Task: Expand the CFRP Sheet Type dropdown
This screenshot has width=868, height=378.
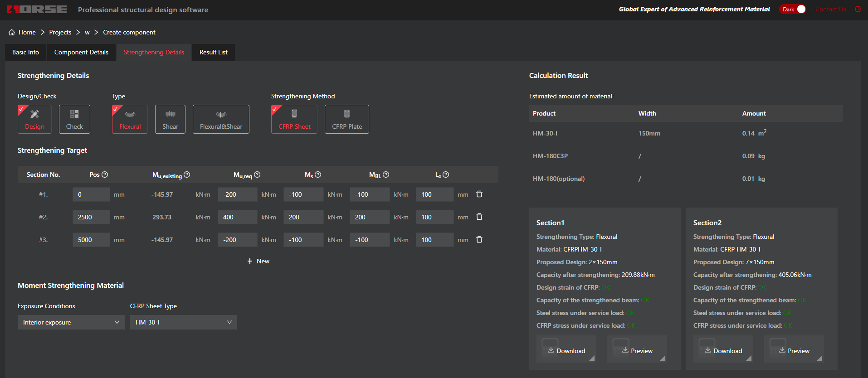Action: pos(183,322)
